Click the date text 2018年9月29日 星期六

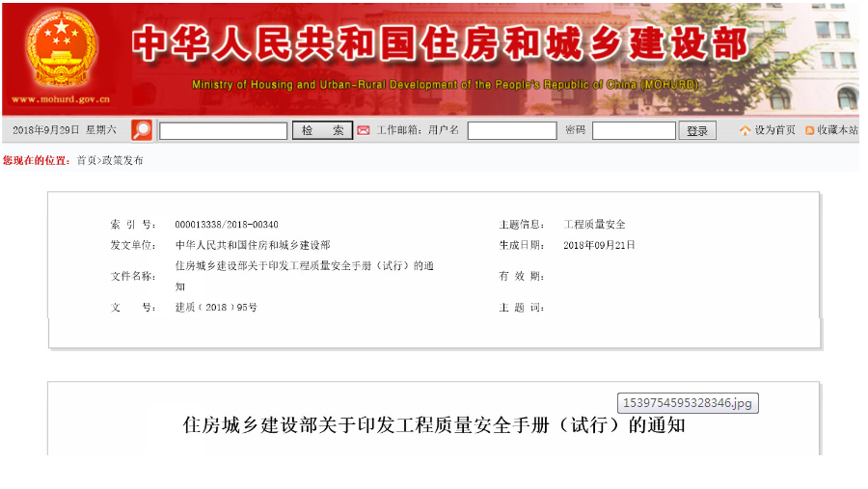click(x=65, y=130)
